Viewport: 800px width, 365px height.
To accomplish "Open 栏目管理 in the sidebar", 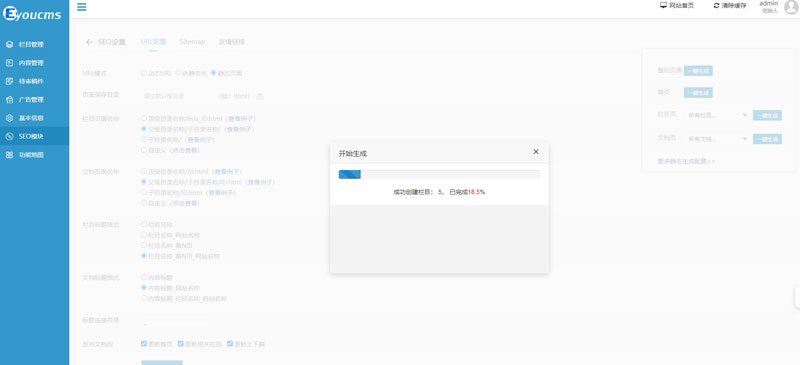I will pos(34,44).
